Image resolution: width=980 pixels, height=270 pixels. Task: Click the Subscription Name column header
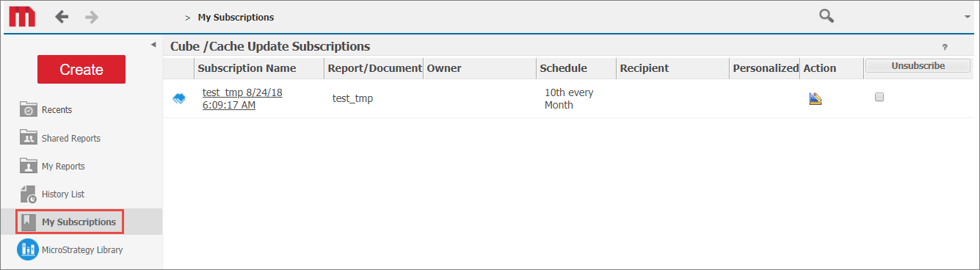(247, 68)
